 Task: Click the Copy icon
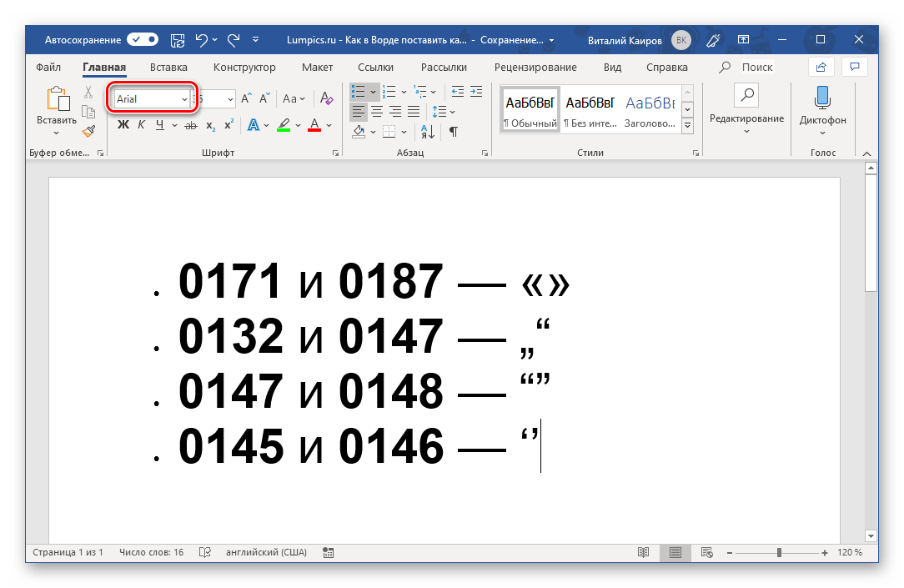tap(88, 112)
